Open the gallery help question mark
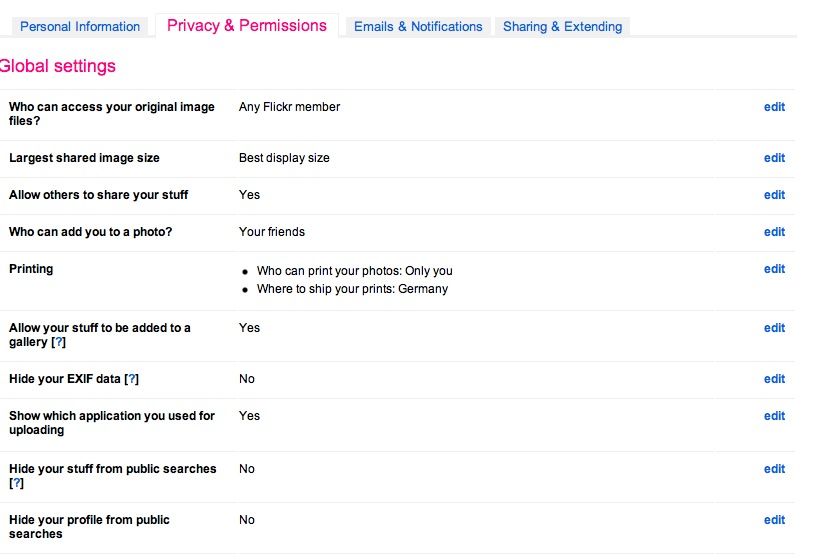Screen dimensions: 837x560 [59, 343]
